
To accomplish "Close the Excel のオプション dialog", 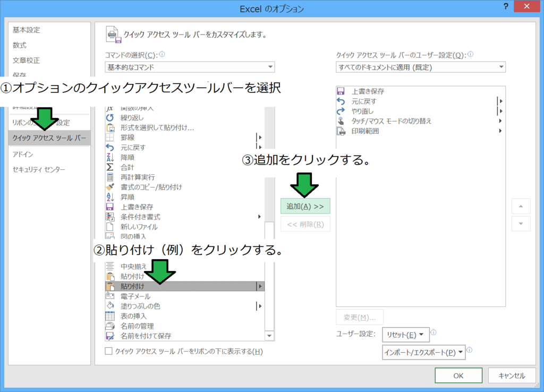I will (526, 6).
